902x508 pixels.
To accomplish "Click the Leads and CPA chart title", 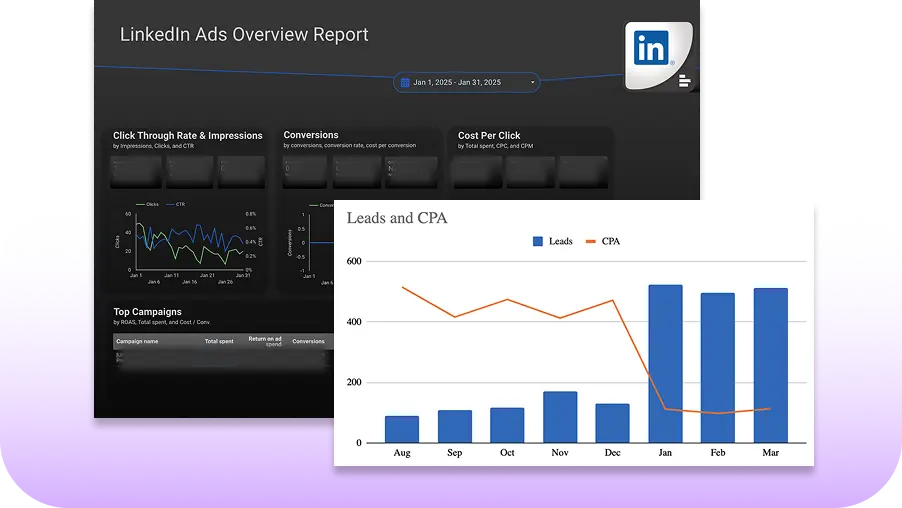I will [x=397, y=218].
